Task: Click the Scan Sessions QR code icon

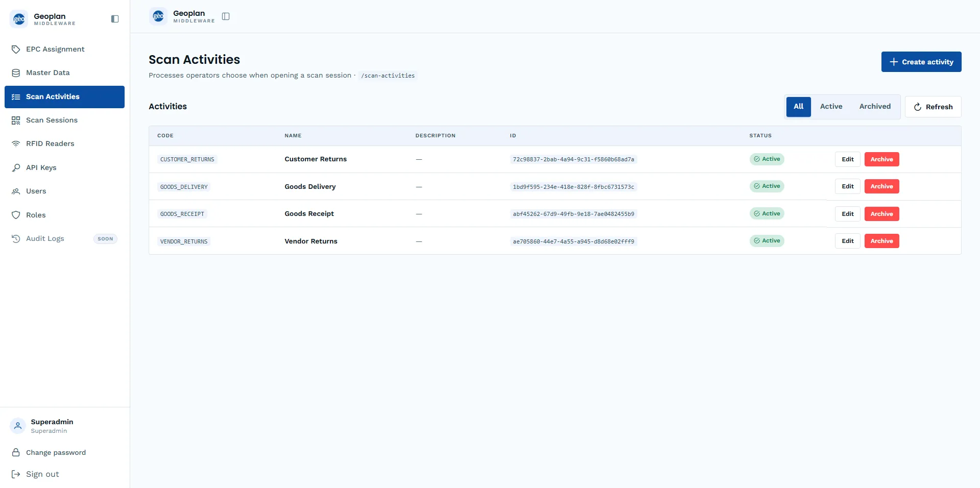Action: [x=16, y=120]
